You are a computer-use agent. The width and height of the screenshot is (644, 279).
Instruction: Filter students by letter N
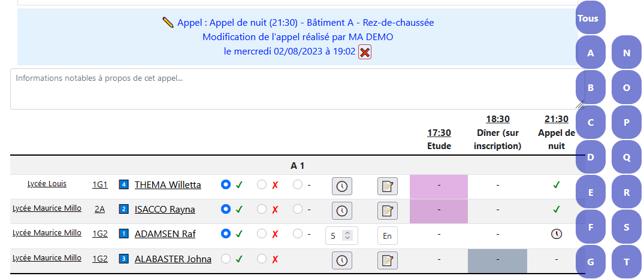click(627, 53)
